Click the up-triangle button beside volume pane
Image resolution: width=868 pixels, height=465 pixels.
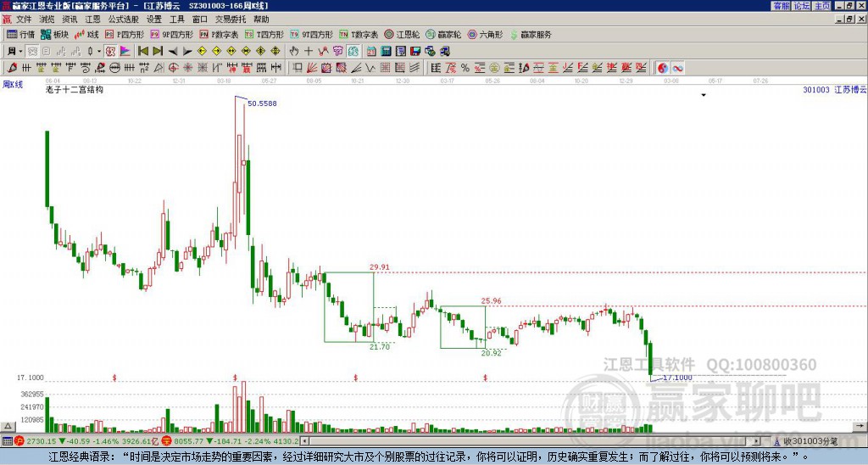7,427
